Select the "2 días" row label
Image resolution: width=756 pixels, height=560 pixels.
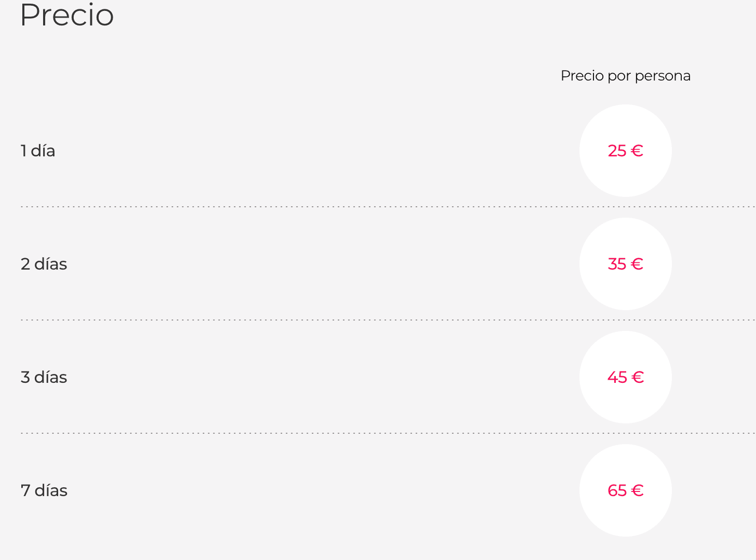coord(44,264)
